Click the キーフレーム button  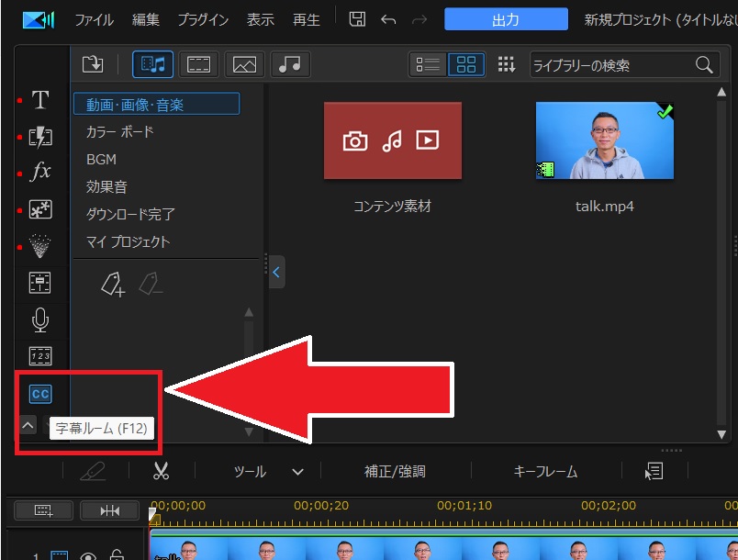545,472
